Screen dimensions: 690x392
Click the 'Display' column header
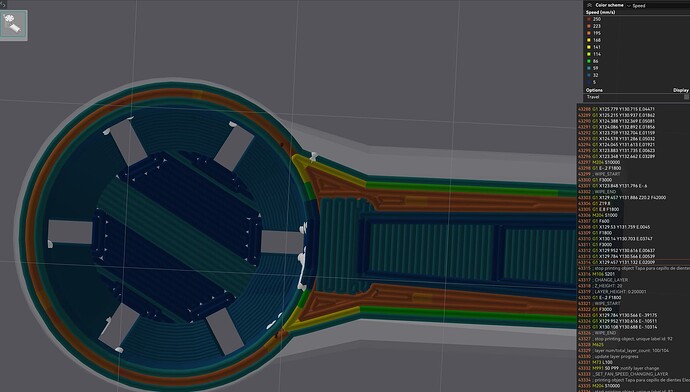click(681, 90)
